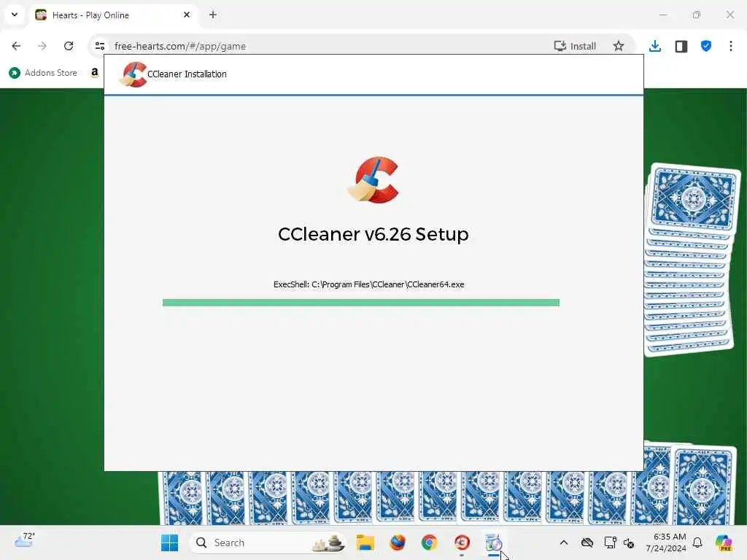
Task: Click the stacked card deck on the right
Action: (x=691, y=260)
